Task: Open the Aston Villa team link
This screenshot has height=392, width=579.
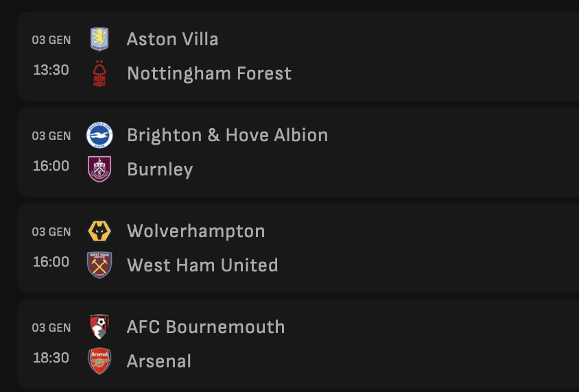Action: (x=172, y=39)
